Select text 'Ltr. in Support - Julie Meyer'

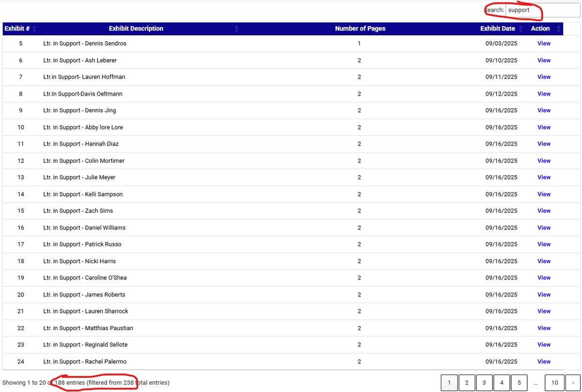click(x=79, y=178)
